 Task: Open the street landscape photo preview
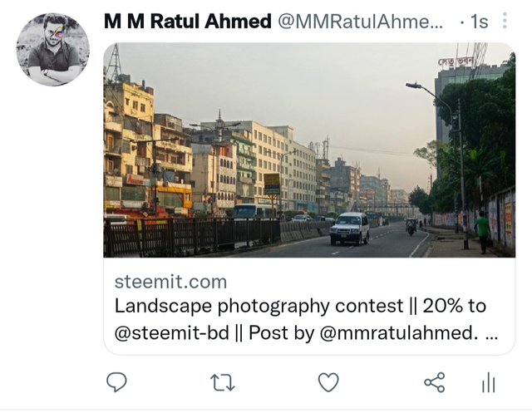coord(309,150)
